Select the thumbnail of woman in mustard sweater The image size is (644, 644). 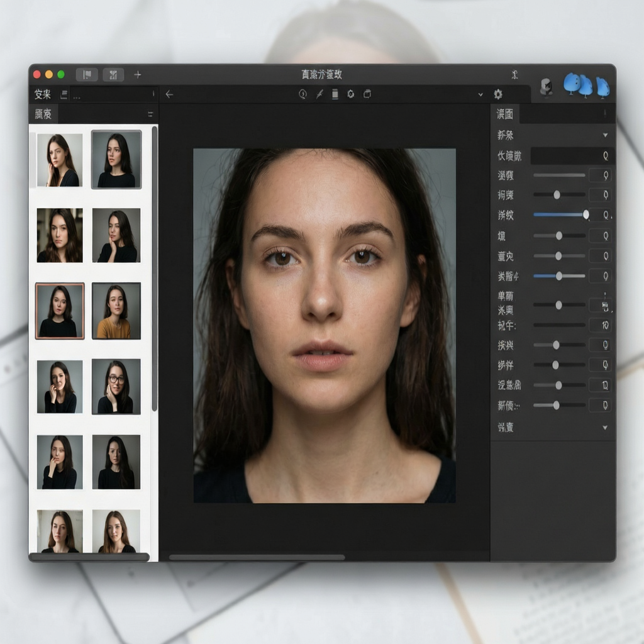pos(116,311)
